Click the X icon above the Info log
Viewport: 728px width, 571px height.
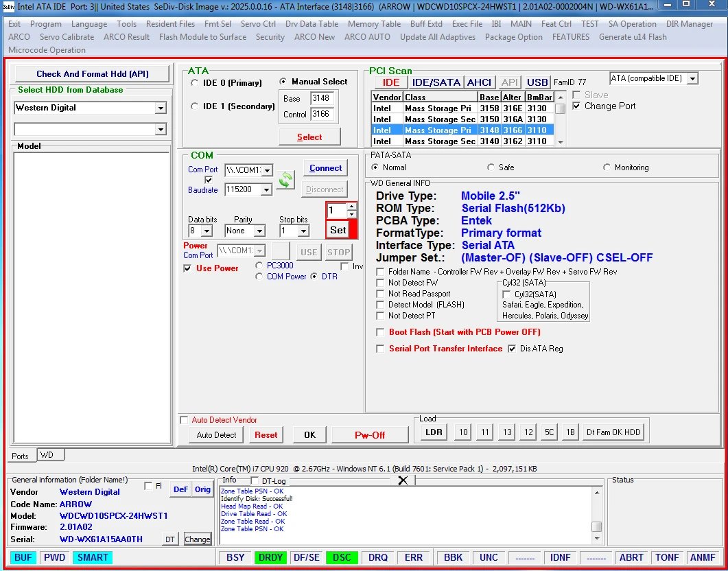pos(403,480)
